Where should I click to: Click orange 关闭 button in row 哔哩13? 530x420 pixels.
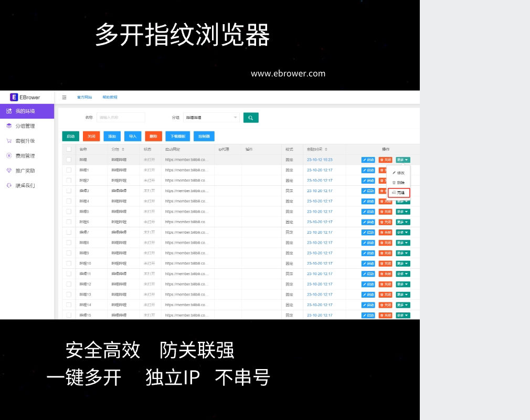tap(385, 295)
